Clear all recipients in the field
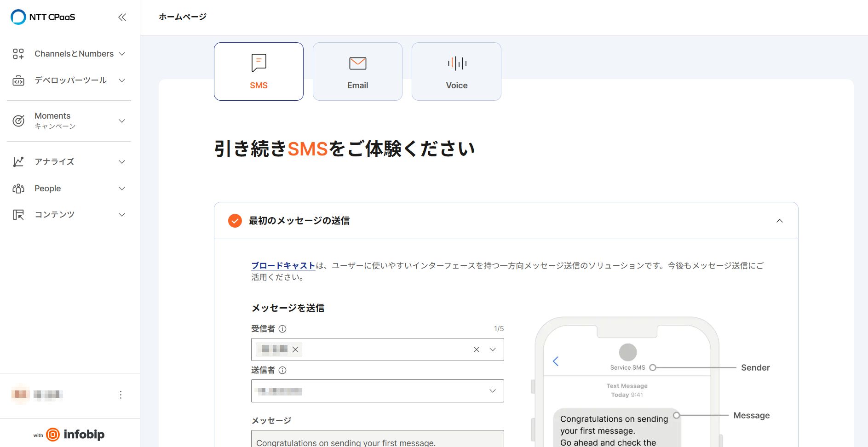Viewport: 868px width, 447px height. 477,350
